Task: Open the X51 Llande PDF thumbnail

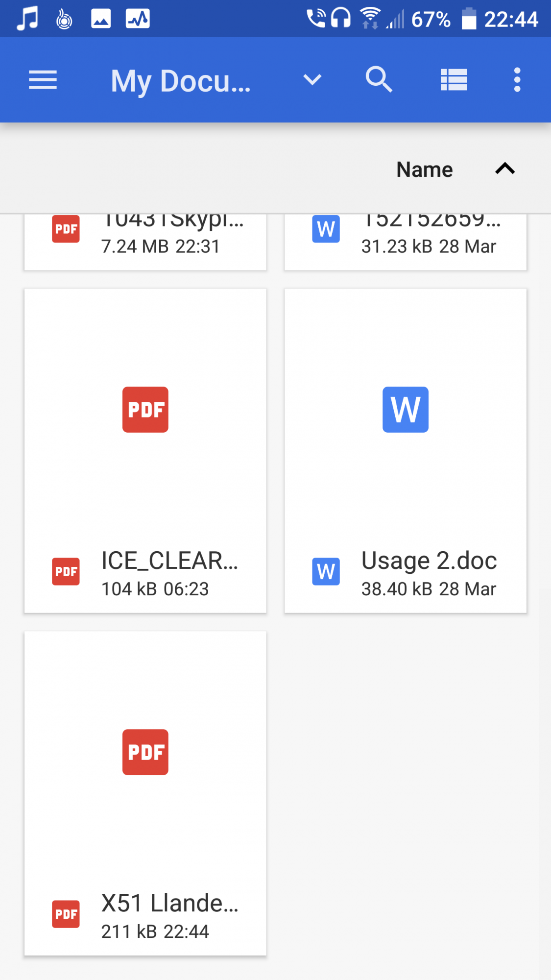Action: coord(145,752)
